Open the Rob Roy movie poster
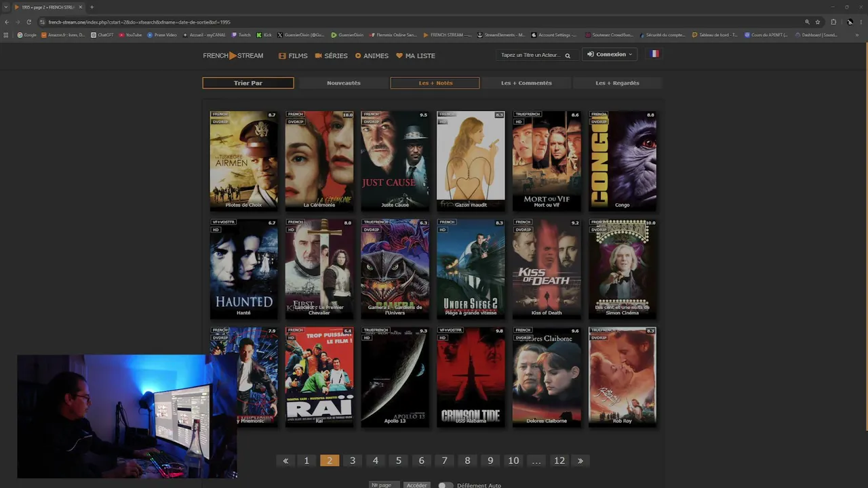 click(x=623, y=377)
